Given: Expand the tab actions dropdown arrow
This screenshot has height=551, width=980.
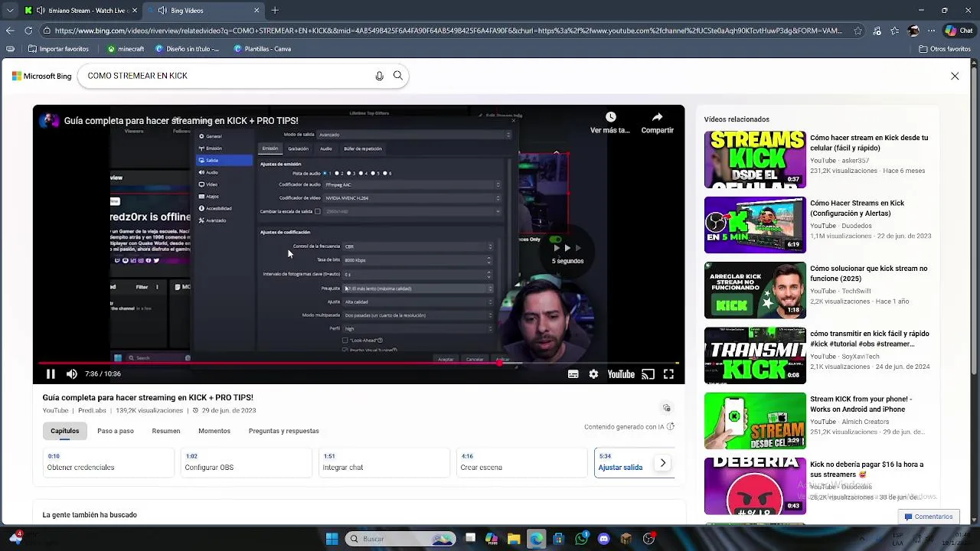Looking at the screenshot, I should coord(10,11).
